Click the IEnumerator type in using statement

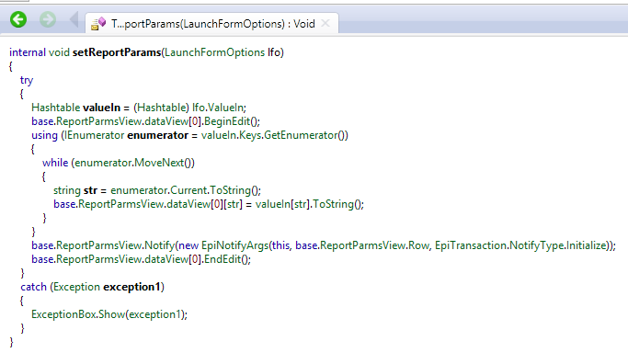(94, 135)
